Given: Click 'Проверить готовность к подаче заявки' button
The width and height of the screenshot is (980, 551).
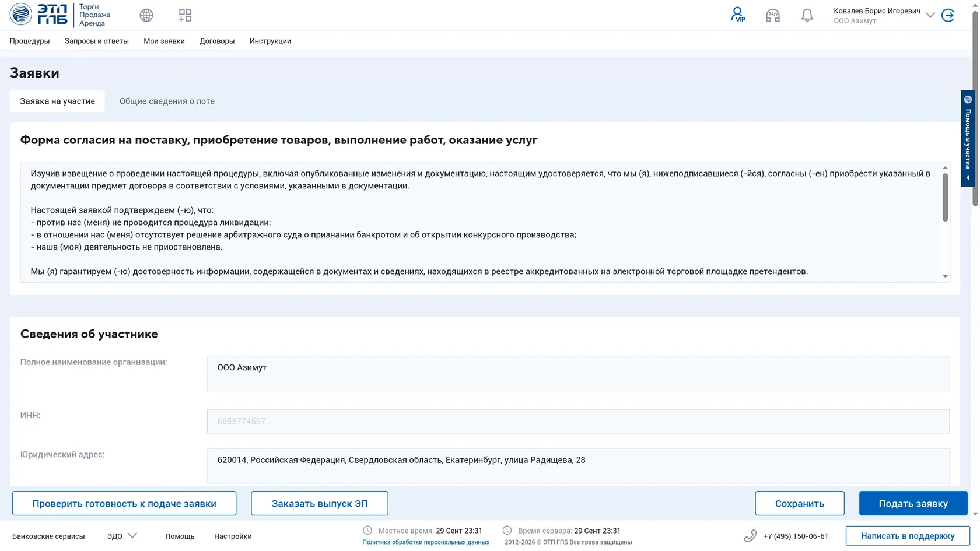Looking at the screenshot, I should point(124,503).
